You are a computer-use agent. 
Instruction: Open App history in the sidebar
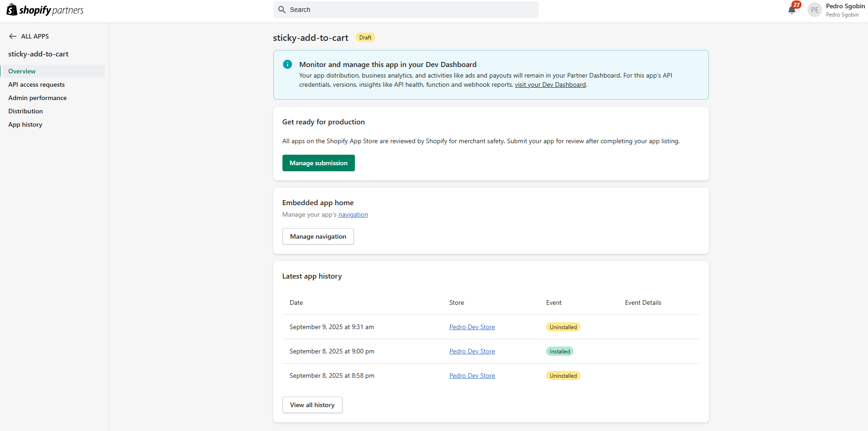pos(25,124)
